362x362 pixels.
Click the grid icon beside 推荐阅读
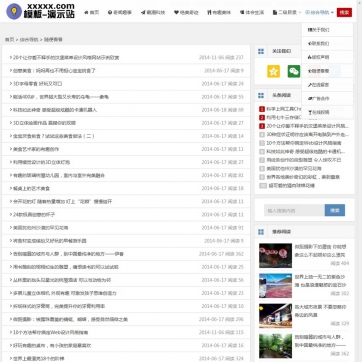[261, 232]
